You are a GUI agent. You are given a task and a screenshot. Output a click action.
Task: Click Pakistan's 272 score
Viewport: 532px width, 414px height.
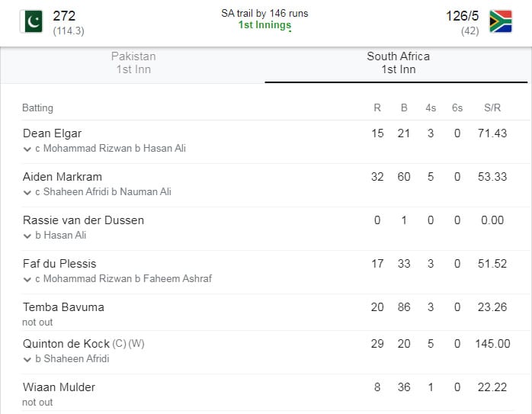click(x=64, y=16)
